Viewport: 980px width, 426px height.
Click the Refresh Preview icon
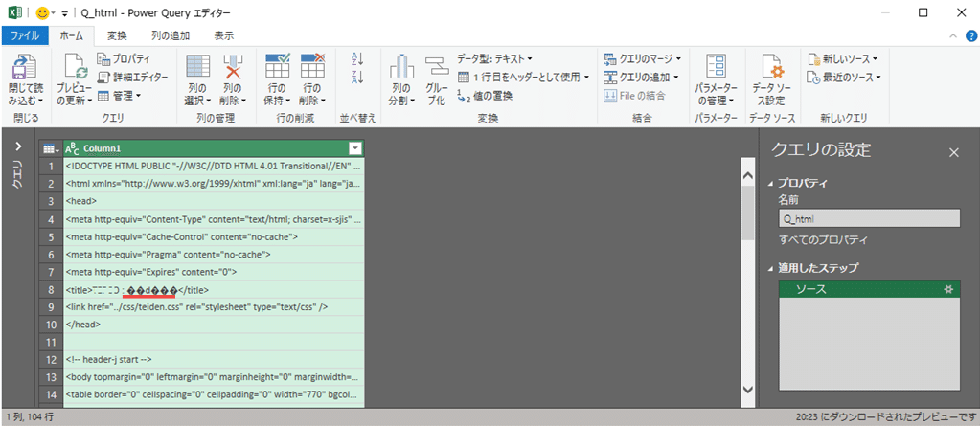[74, 67]
